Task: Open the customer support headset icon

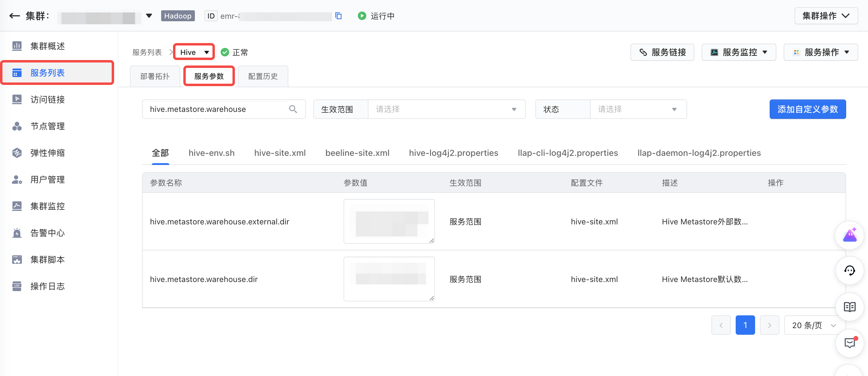Action: pos(849,270)
